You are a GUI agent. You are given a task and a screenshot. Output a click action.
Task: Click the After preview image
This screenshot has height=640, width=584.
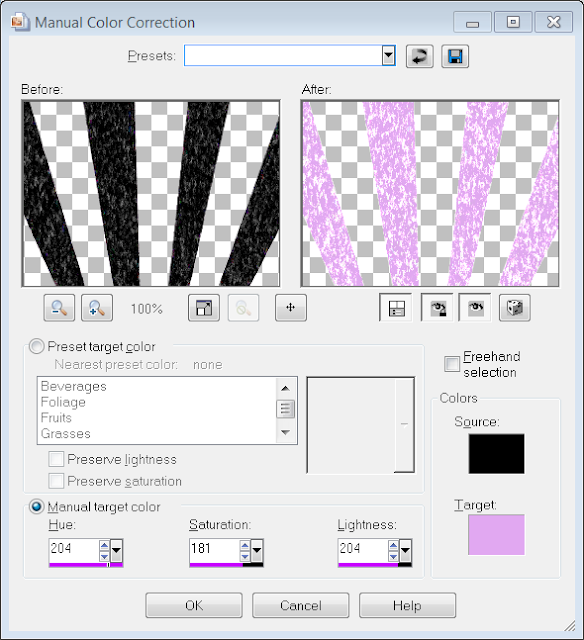tap(430, 193)
